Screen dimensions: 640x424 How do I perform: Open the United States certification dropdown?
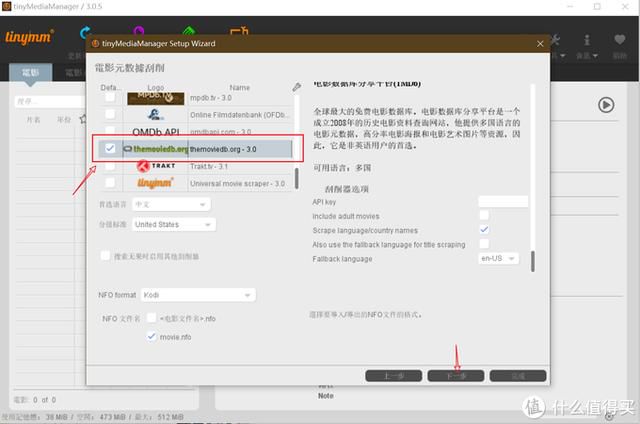click(174, 224)
